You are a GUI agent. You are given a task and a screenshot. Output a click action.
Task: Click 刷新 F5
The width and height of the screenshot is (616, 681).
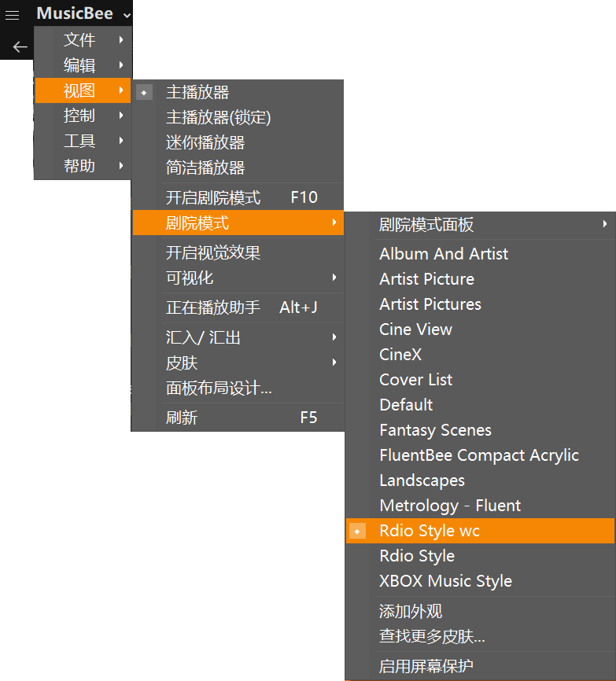238,418
